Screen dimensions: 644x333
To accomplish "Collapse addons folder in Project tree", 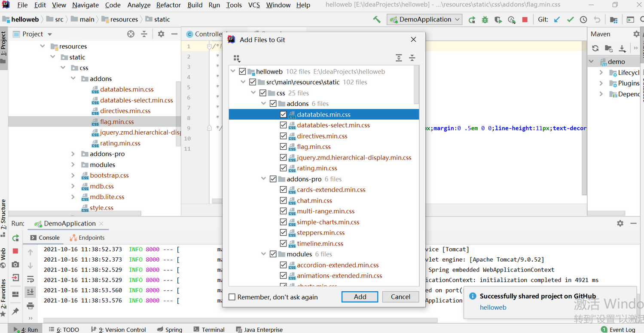I will tap(73, 79).
